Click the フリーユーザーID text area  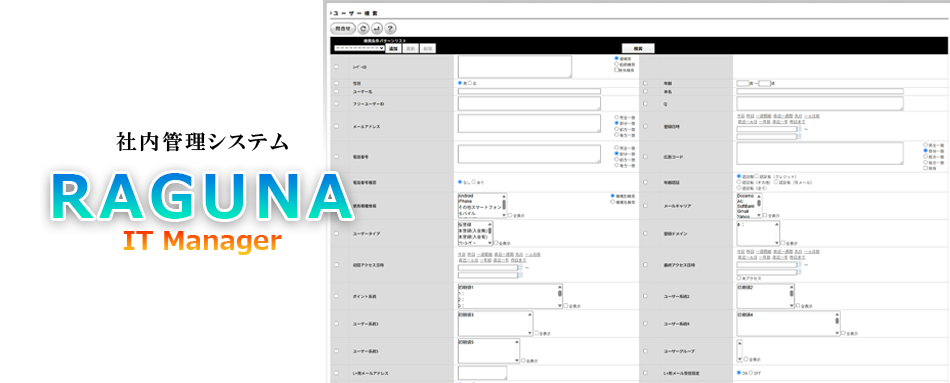click(x=529, y=104)
